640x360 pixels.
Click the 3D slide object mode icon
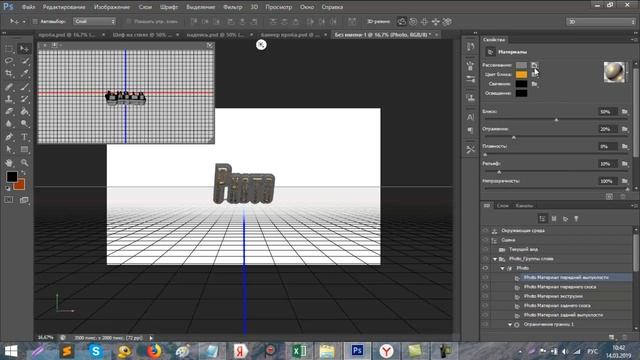tap(436, 22)
